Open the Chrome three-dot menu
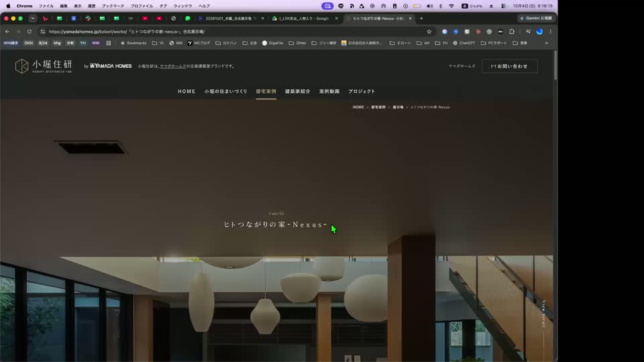 point(550,32)
